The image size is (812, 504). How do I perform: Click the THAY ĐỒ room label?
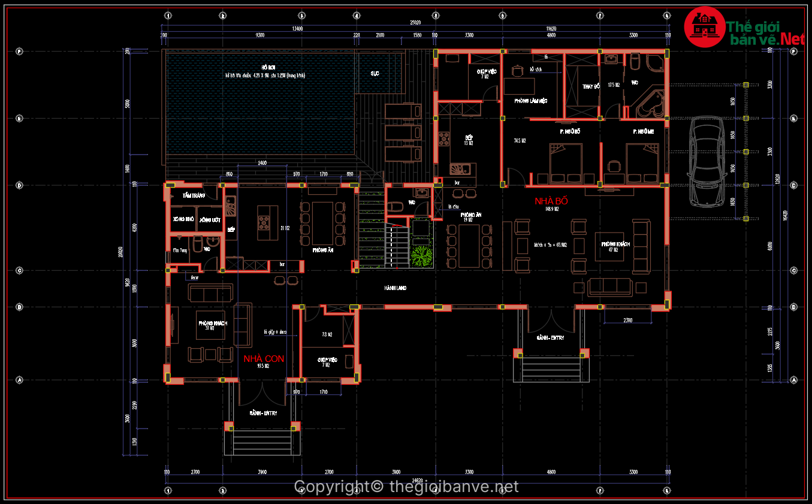coord(591,86)
